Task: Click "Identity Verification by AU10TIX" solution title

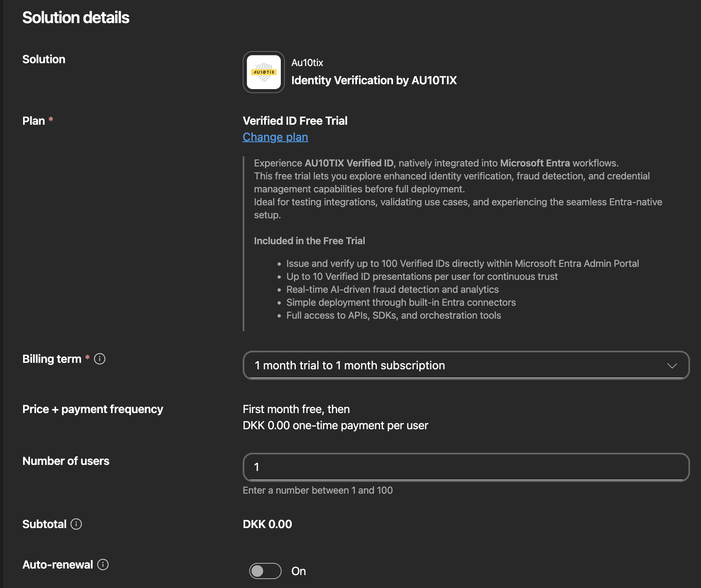Action: [x=374, y=80]
